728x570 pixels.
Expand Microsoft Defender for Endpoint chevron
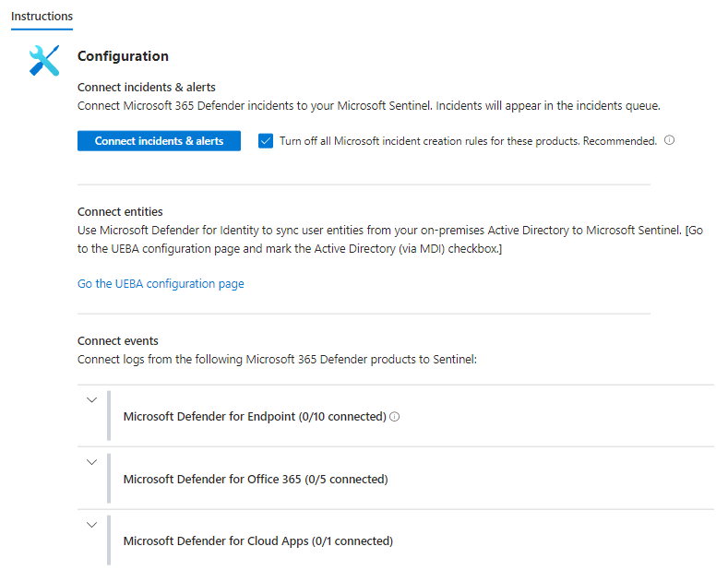pos(91,400)
